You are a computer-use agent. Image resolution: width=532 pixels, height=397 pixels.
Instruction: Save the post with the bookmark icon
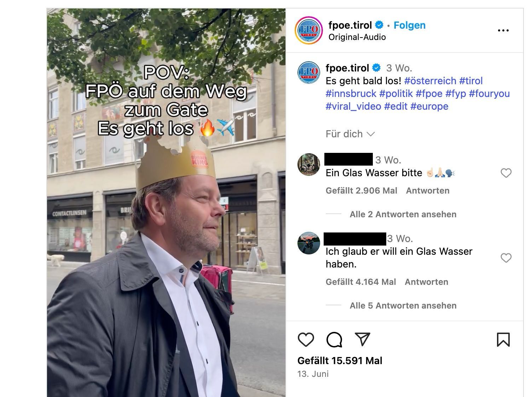[x=503, y=340]
